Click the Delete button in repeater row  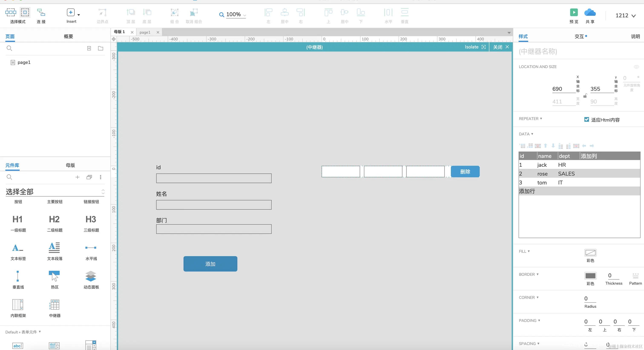coord(465,172)
